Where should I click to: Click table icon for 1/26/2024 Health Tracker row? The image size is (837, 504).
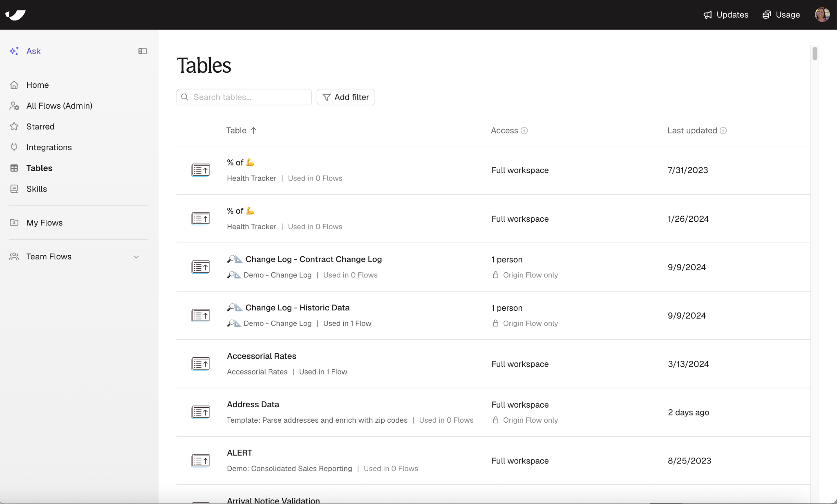click(x=201, y=219)
